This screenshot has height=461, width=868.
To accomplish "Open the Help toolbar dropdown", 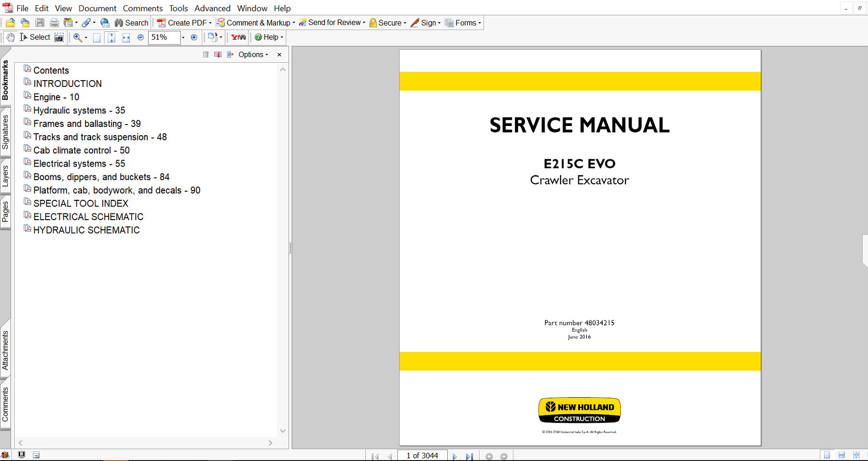I will coord(269,37).
